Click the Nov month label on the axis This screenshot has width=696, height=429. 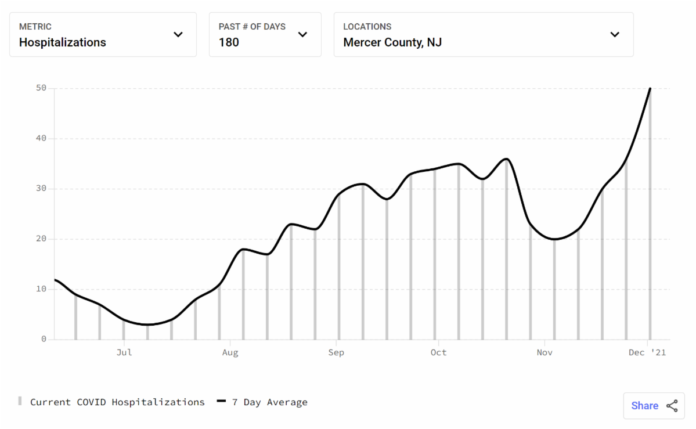tap(544, 353)
